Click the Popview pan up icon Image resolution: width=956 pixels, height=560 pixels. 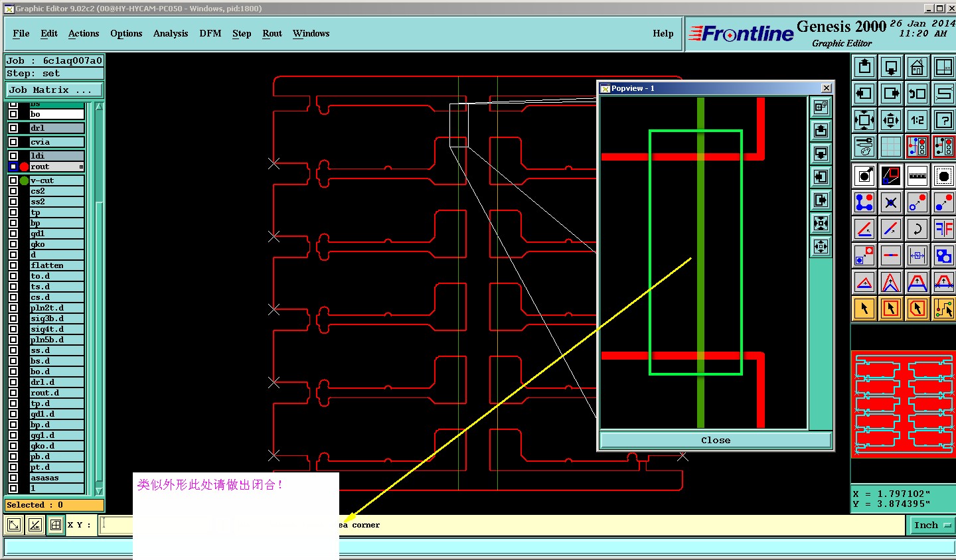click(x=821, y=131)
